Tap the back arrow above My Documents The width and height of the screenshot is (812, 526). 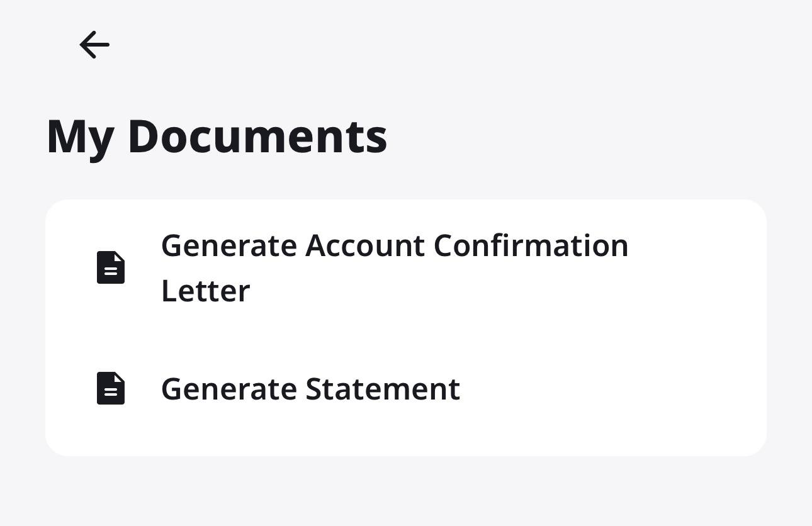pyautogui.click(x=94, y=45)
